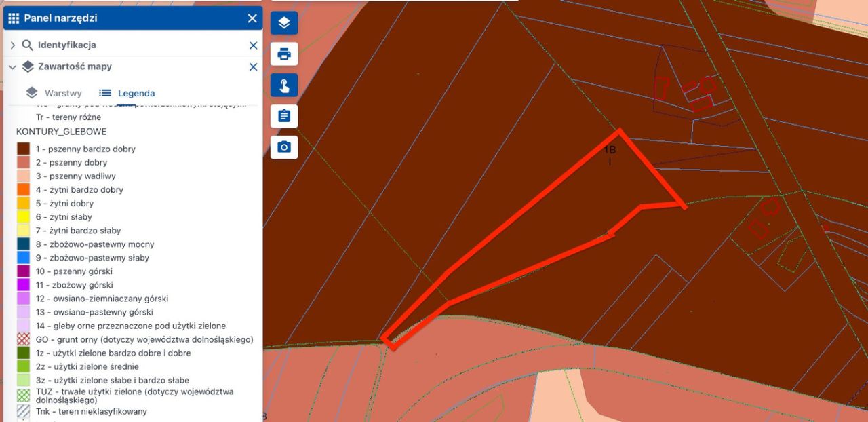868x422 pixels.
Task: Click the print map button
Action: pos(284,54)
